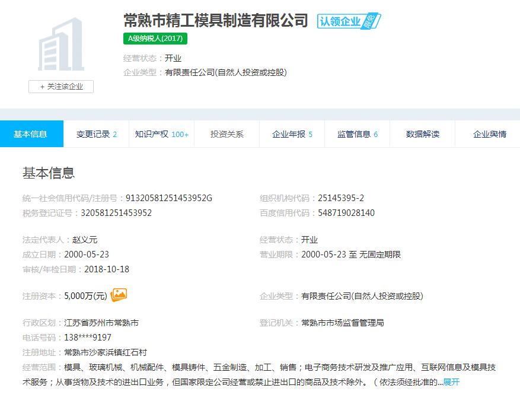Open the 数据解读 tab
Image resolution: width=520 pixels, height=420 pixels.
[x=423, y=134]
